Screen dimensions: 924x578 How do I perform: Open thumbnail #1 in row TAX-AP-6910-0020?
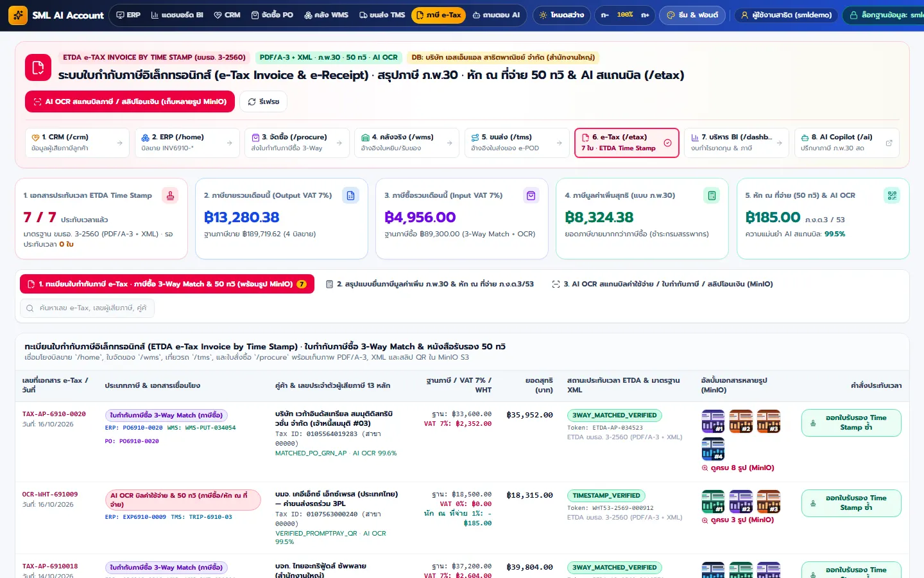pyautogui.click(x=713, y=421)
